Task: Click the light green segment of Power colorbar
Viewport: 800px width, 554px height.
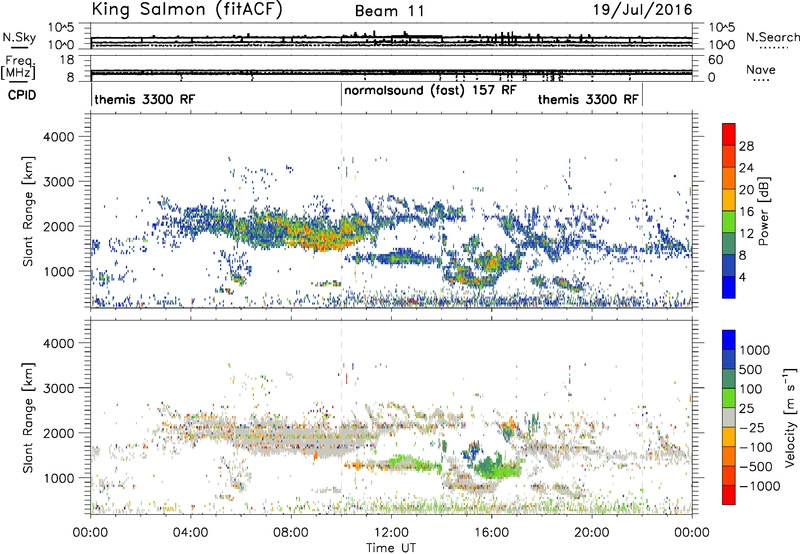Action: (x=729, y=222)
